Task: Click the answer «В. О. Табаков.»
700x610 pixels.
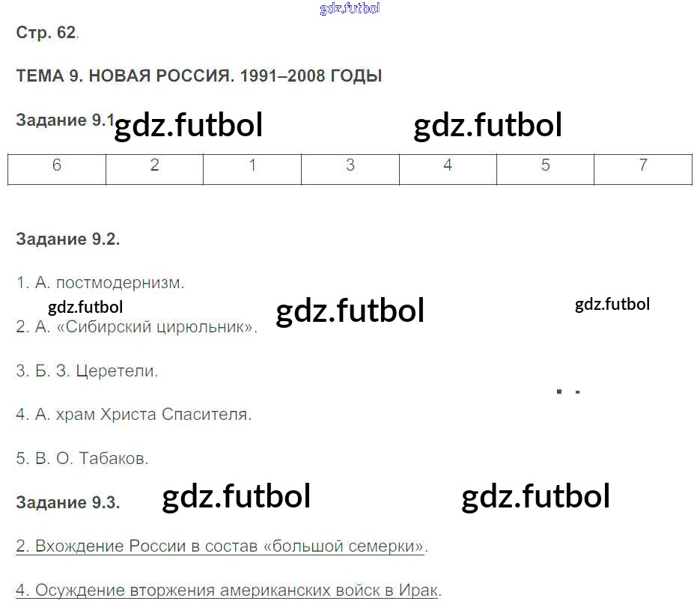Action: click(82, 459)
